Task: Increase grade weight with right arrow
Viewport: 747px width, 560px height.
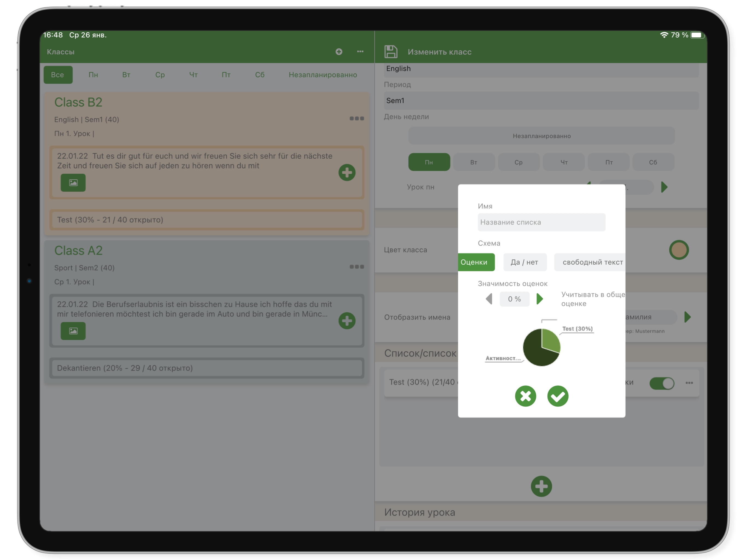Action: click(x=540, y=299)
